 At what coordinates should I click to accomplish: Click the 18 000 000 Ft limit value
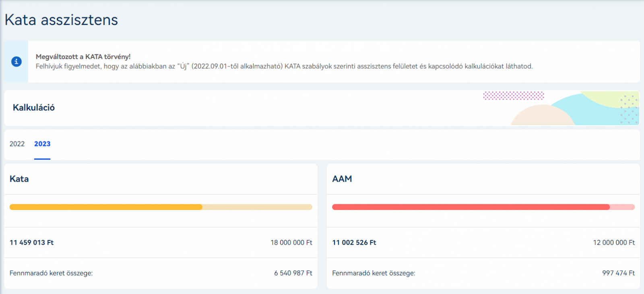[x=291, y=243]
